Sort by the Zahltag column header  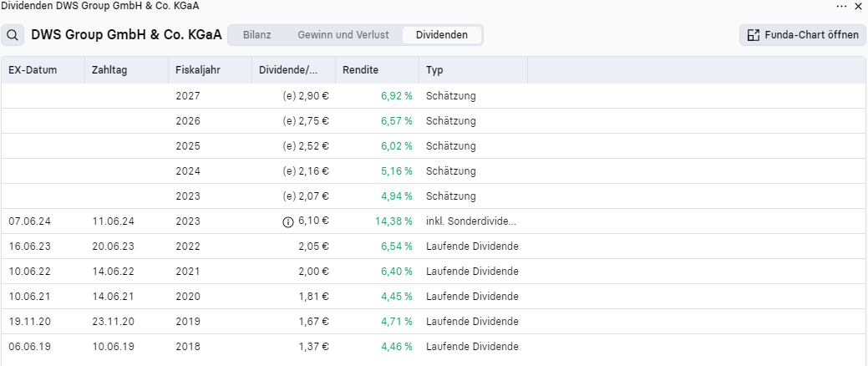pyautogui.click(x=127, y=70)
